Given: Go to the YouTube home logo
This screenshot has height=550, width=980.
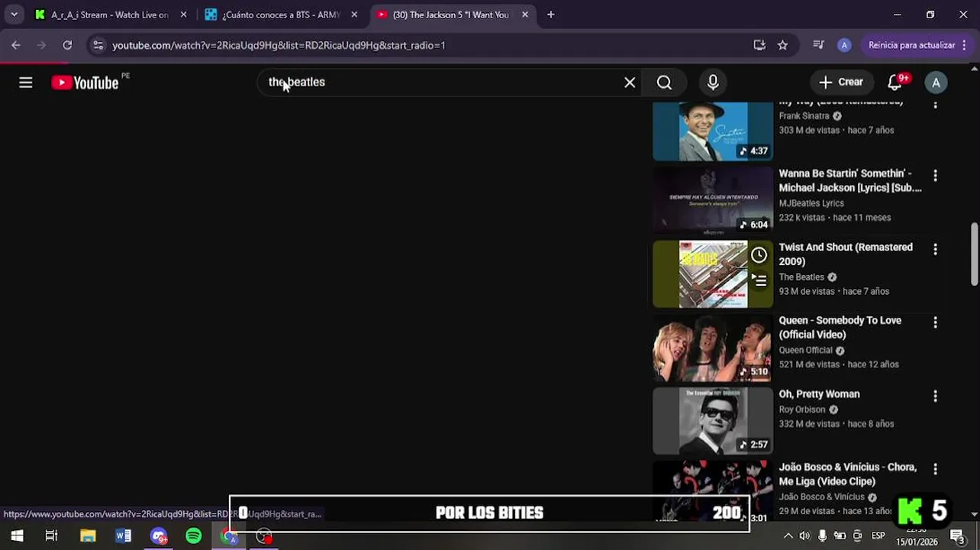Looking at the screenshot, I should [85, 82].
